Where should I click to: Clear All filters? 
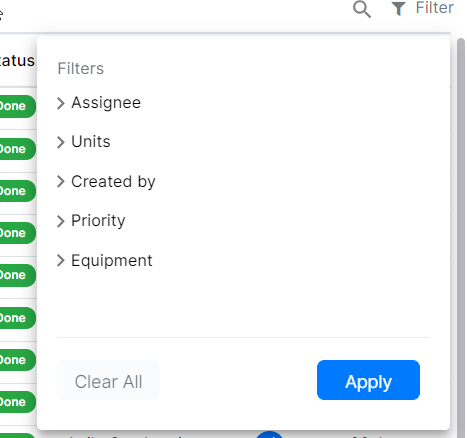coord(108,380)
